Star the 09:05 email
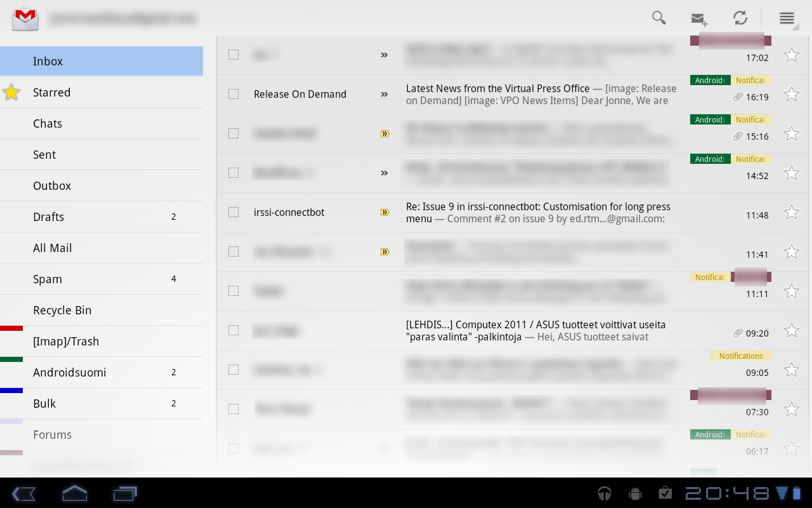 pos(792,370)
